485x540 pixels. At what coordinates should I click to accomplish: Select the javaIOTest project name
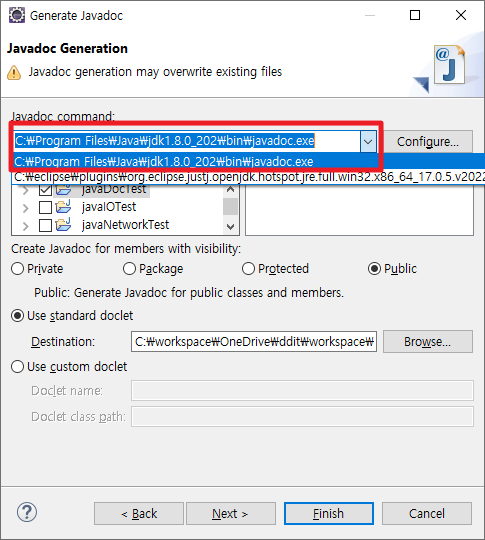coord(109,207)
